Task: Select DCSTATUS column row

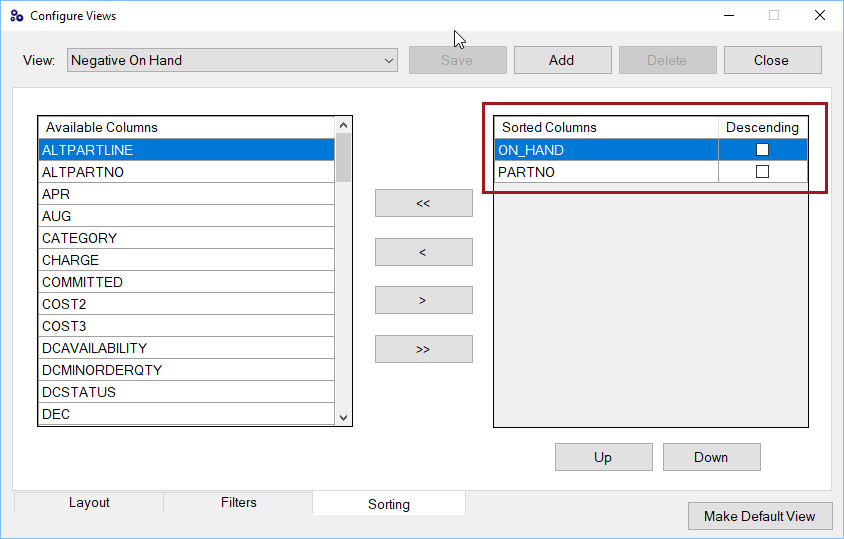Action: pyautogui.click(x=186, y=392)
